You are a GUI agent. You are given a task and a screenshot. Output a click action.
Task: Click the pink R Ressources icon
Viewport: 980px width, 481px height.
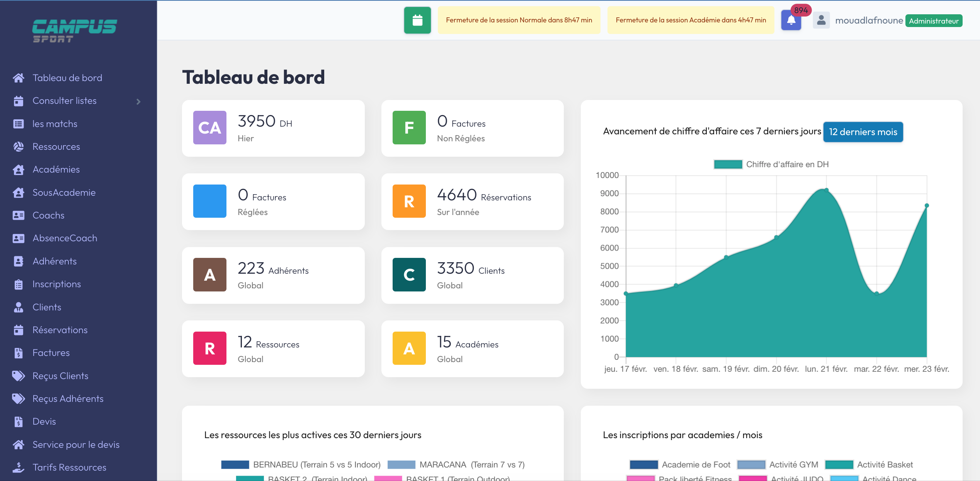209,348
